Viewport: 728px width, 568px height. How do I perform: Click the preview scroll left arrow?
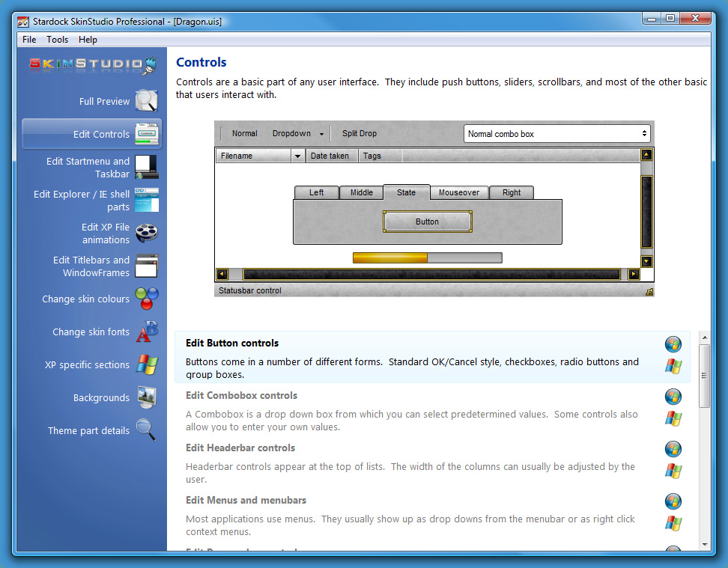pyautogui.click(x=222, y=274)
